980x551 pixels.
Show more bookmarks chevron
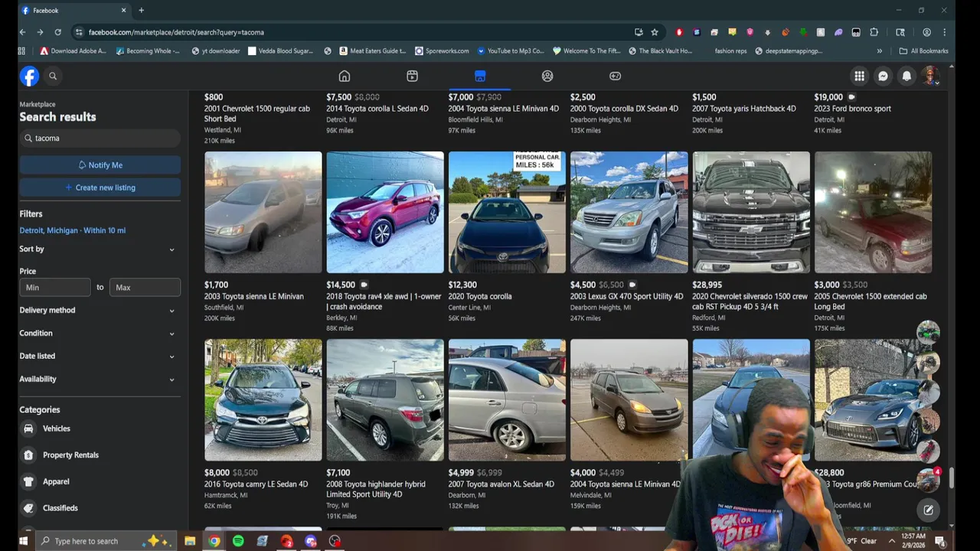point(879,51)
